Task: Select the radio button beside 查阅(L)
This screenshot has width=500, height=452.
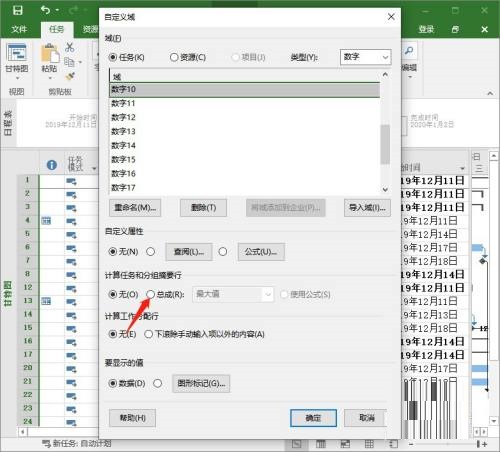Action: [151, 251]
